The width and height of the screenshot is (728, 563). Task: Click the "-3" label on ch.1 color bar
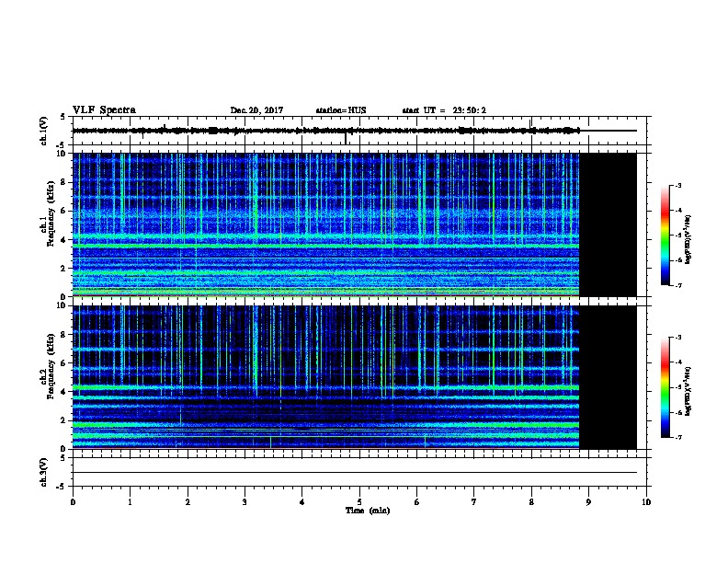(677, 185)
